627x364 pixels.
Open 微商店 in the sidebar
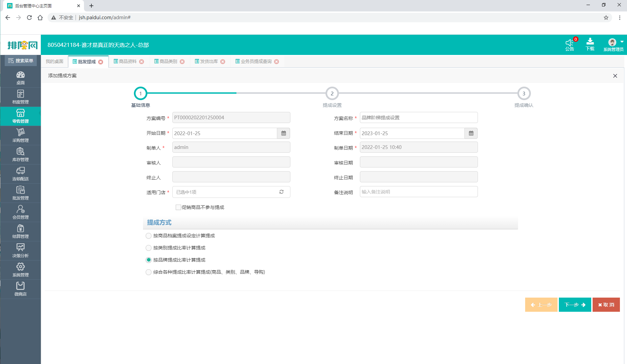tap(21, 289)
